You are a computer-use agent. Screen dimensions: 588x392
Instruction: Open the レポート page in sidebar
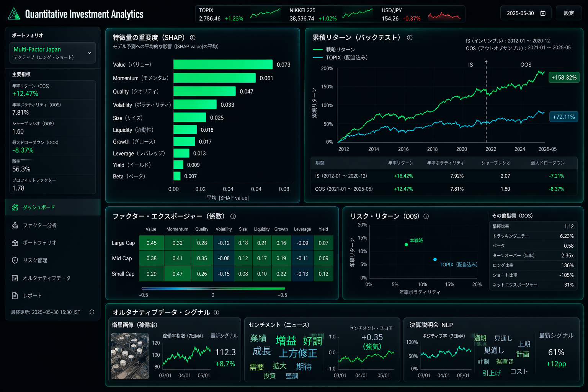(x=33, y=296)
